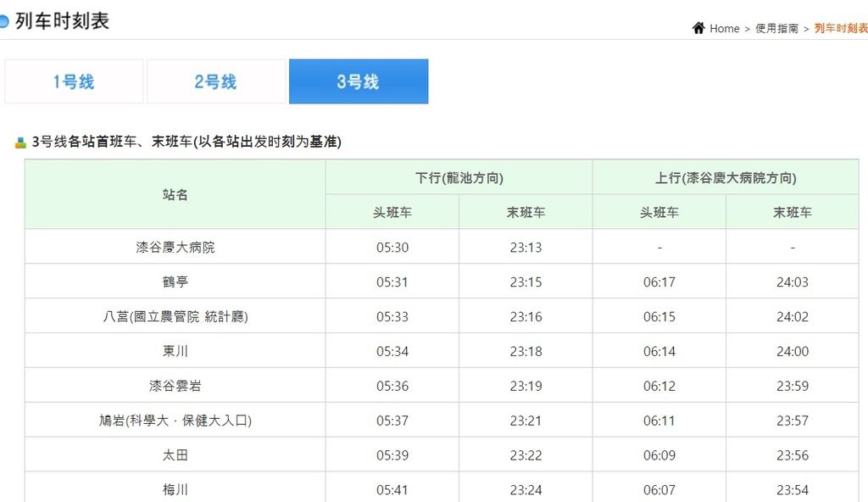
Task: Click the 23:21 time cell
Action: 526,421
